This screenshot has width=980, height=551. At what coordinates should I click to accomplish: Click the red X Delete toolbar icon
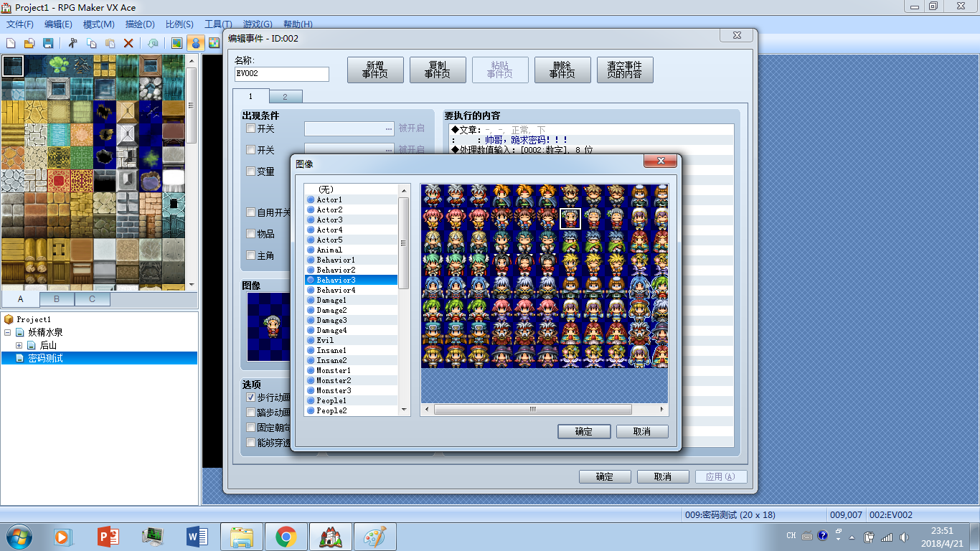[x=128, y=43]
